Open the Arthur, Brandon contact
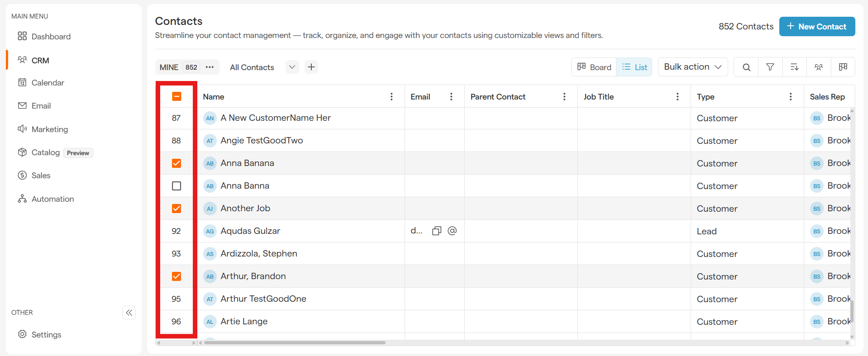Image resolution: width=868 pixels, height=356 pixels. [253, 276]
